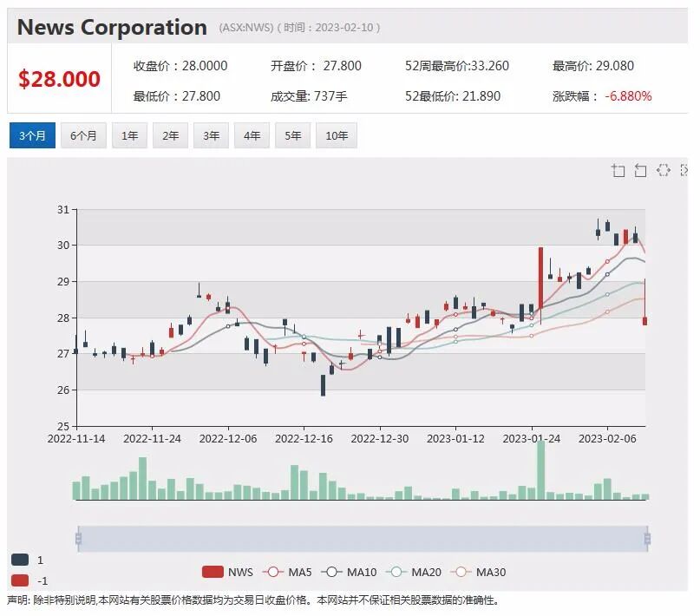This screenshot has height=616, width=700.
Task: Click the -6.880% change percentage
Action: point(629,96)
